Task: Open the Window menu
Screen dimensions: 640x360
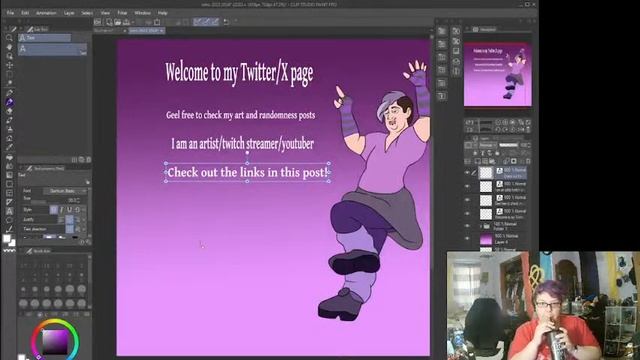Action: (x=142, y=13)
